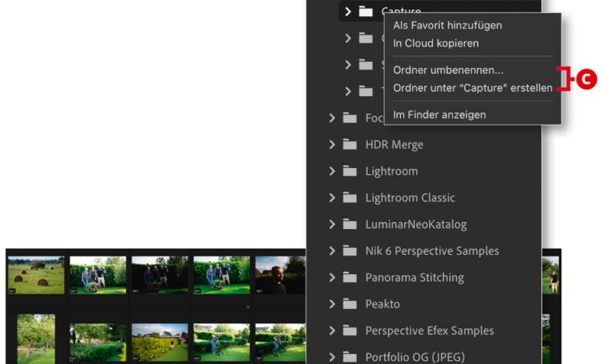Select the 'HDR Merge' folder name

(394, 145)
